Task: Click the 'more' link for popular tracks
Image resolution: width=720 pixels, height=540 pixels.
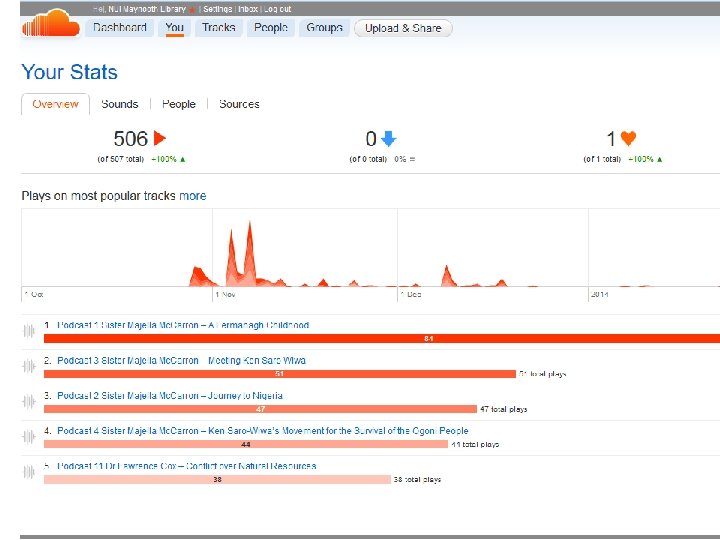Action: pyautogui.click(x=192, y=196)
